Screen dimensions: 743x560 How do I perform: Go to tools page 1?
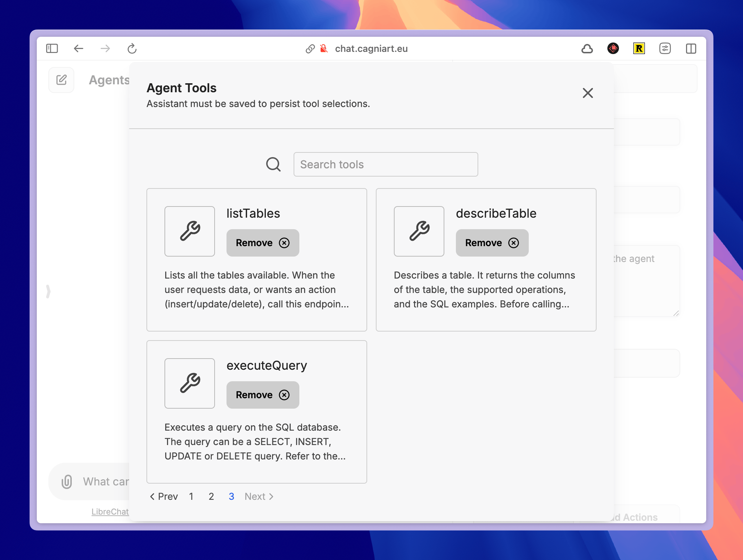click(191, 497)
